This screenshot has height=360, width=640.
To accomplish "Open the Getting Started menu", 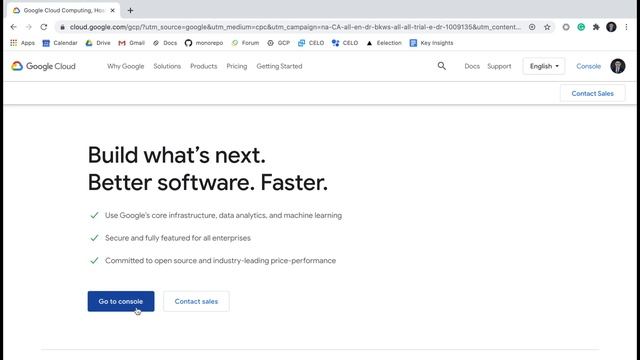I will 279,66.
